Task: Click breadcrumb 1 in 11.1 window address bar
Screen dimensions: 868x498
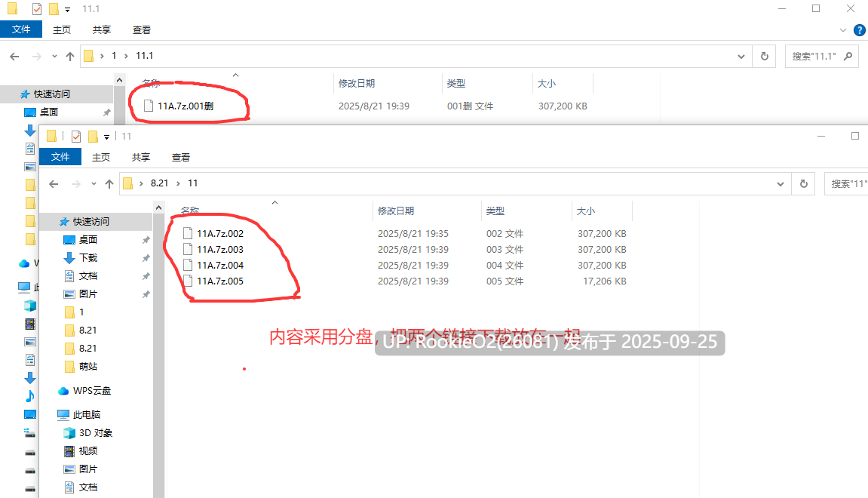Action: pyautogui.click(x=114, y=56)
